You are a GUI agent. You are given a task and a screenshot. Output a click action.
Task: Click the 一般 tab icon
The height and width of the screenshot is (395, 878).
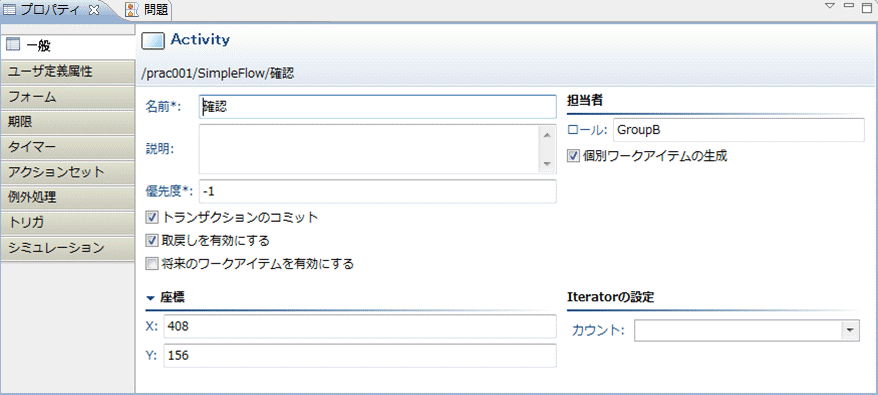click(13, 45)
